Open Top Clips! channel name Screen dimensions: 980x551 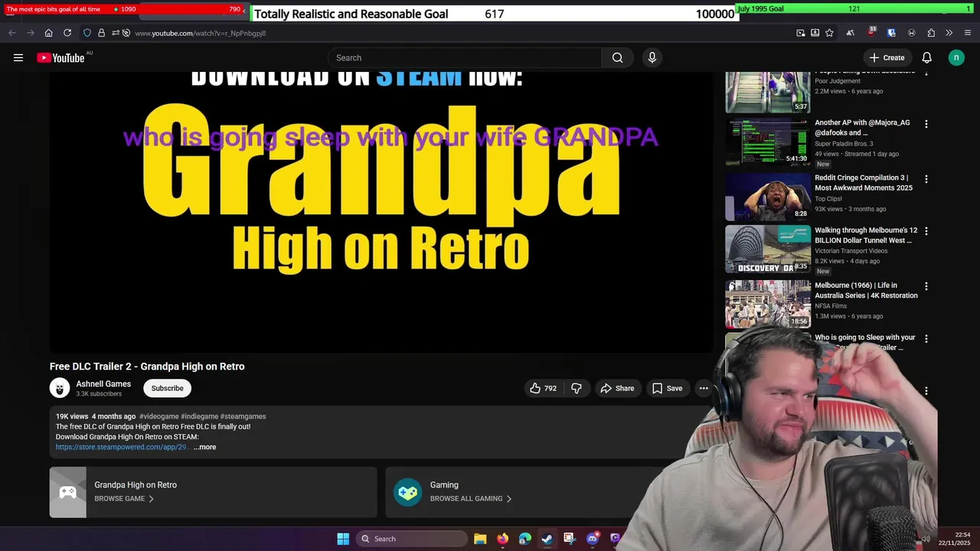click(x=829, y=199)
